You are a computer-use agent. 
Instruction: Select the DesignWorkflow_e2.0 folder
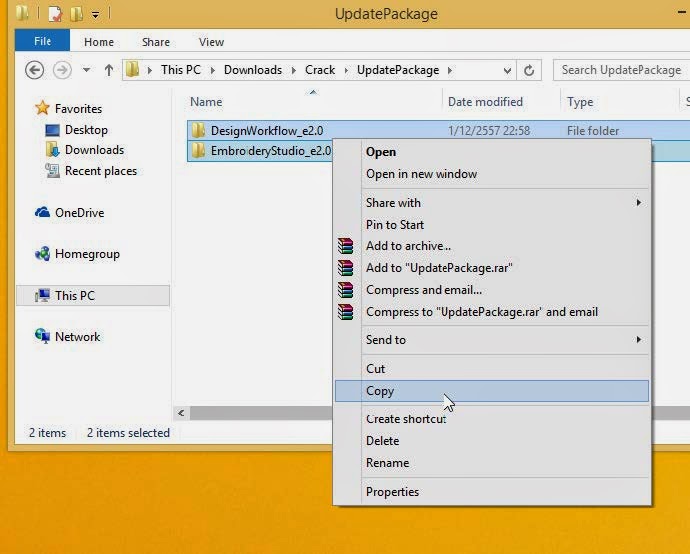267,131
